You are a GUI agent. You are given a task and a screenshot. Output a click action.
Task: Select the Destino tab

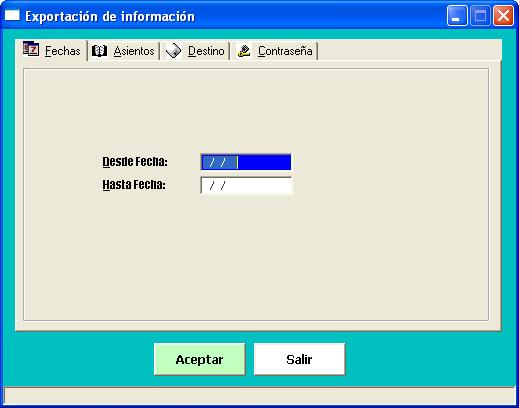206,51
